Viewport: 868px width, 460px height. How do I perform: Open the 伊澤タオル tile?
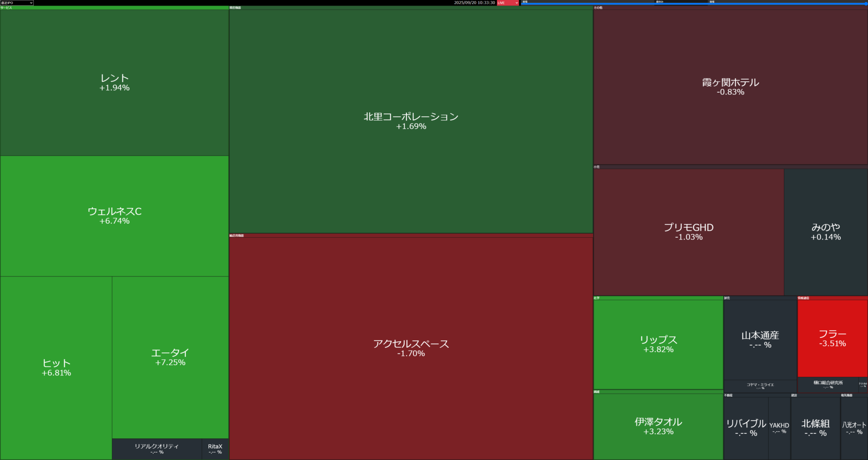pos(658,426)
